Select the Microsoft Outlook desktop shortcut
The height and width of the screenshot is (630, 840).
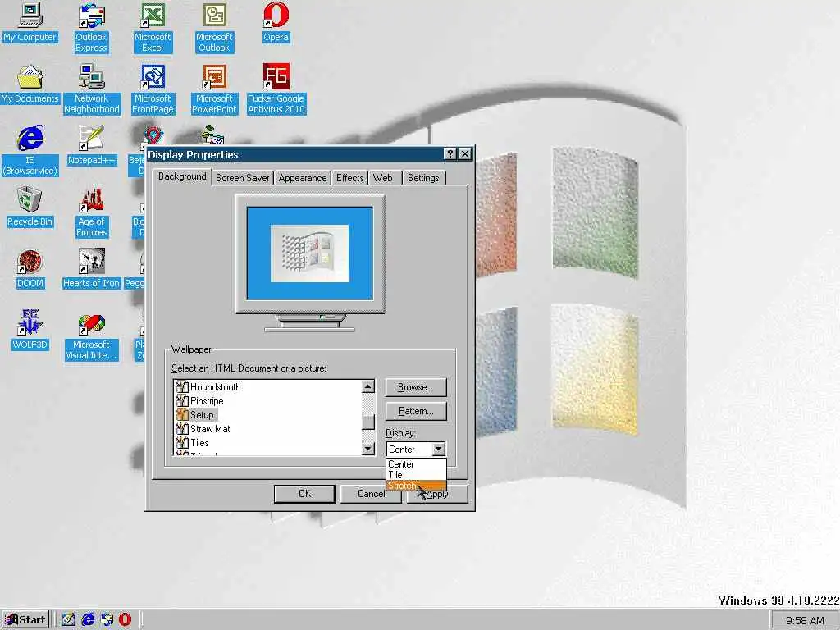tap(214, 27)
